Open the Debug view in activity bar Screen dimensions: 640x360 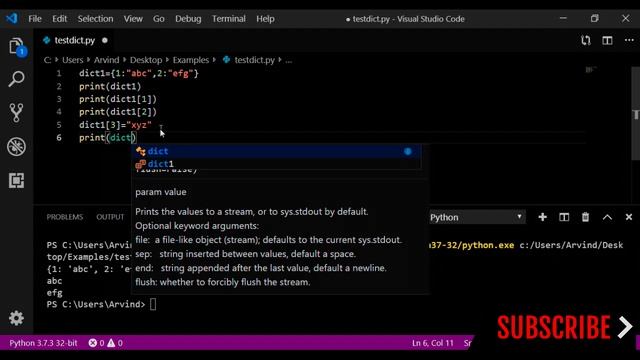pyautogui.click(x=16, y=147)
